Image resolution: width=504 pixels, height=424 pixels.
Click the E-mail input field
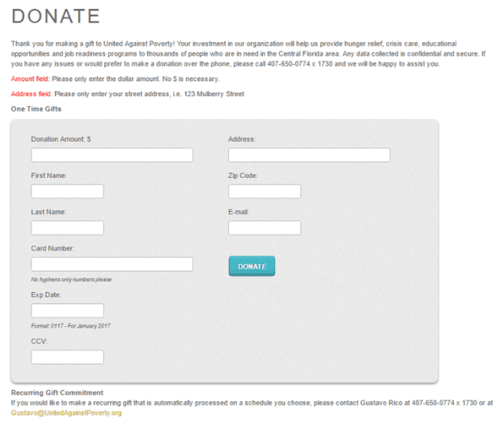tap(265, 227)
